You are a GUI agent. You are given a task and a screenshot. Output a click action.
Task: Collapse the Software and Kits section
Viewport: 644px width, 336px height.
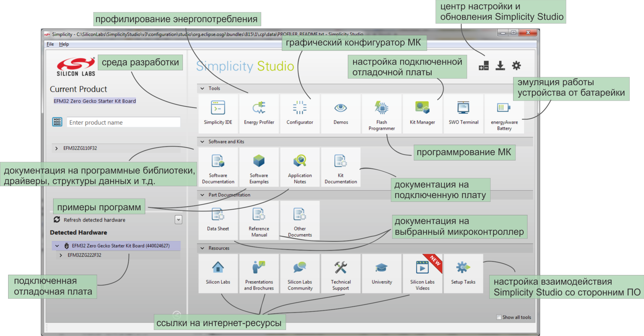click(202, 142)
